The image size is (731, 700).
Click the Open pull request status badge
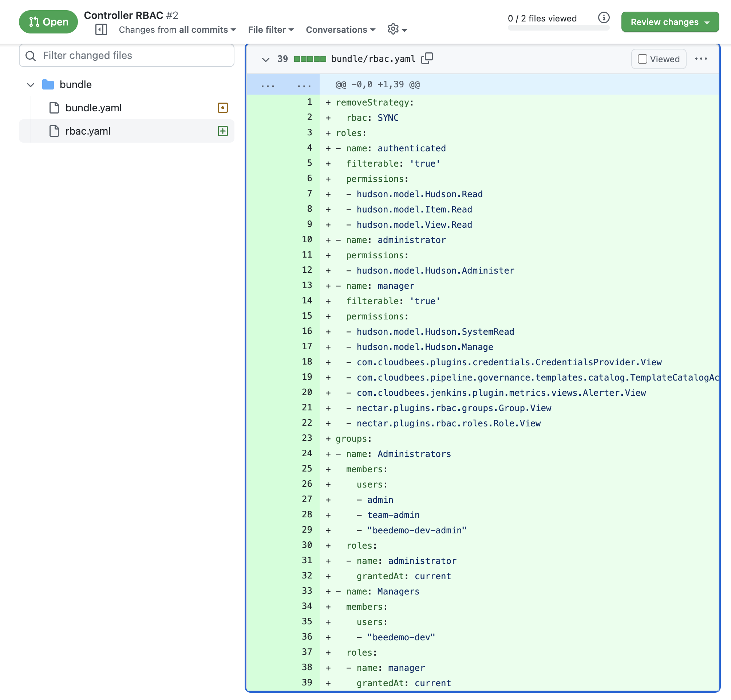click(x=48, y=21)
